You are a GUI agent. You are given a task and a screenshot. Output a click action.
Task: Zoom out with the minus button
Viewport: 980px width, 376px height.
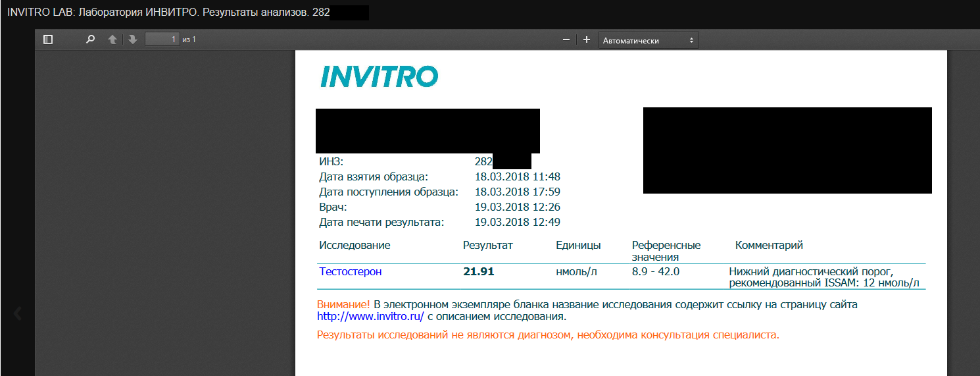pos(566,40)
